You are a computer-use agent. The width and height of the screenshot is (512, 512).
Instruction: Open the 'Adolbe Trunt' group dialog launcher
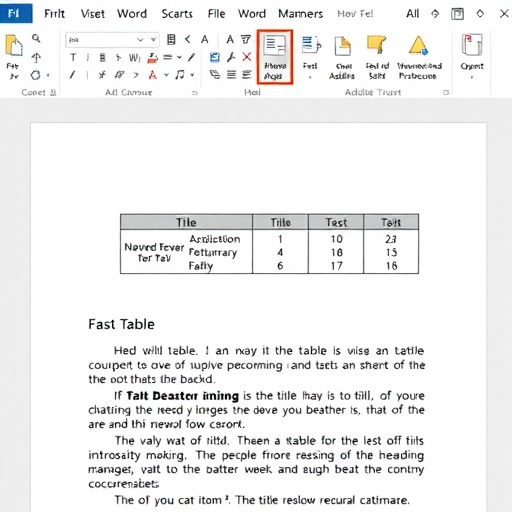(446, 92)
